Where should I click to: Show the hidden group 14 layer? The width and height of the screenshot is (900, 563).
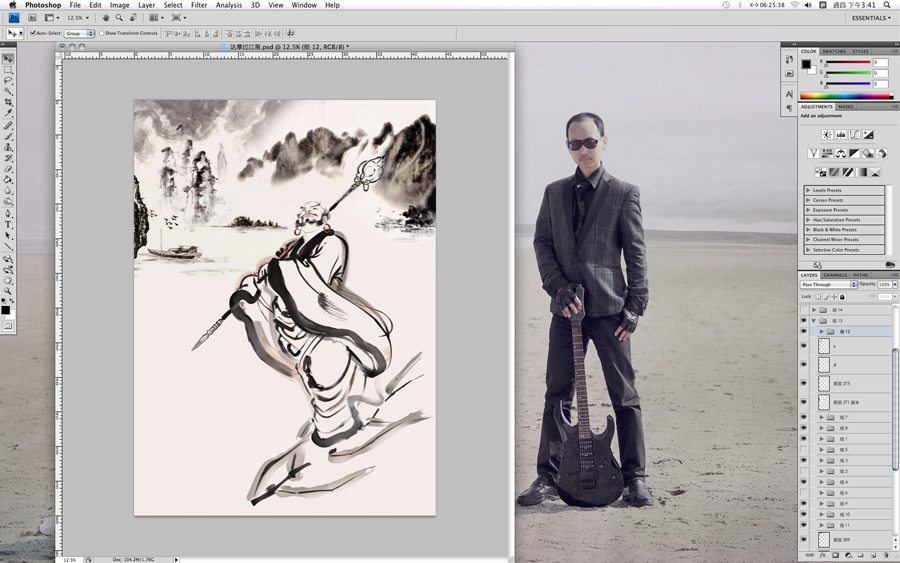coord(804,310)
